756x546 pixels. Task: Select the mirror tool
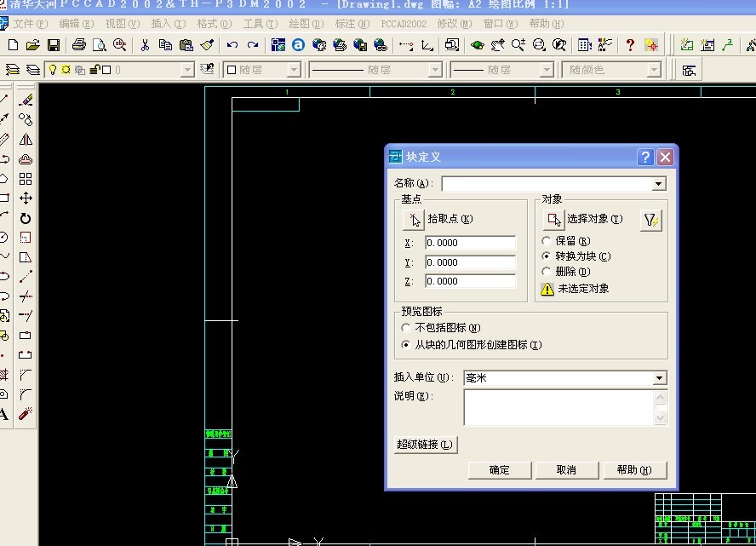point(26,140)
